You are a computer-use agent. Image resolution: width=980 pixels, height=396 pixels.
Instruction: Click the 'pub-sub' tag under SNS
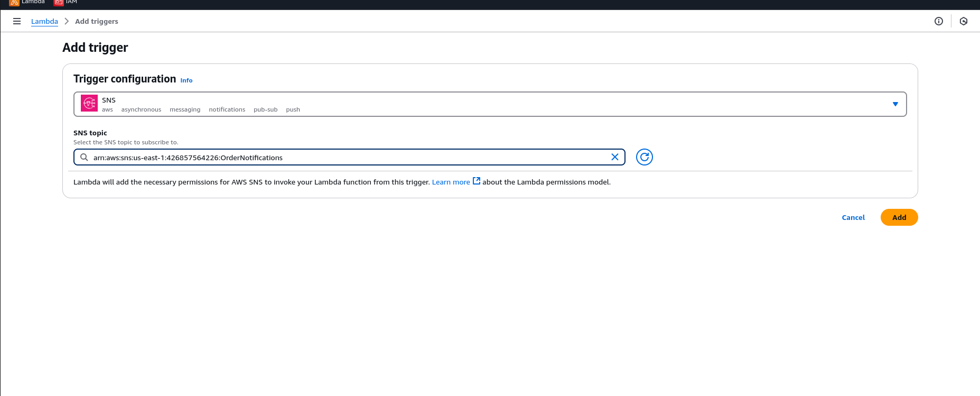tap(265, 109)
